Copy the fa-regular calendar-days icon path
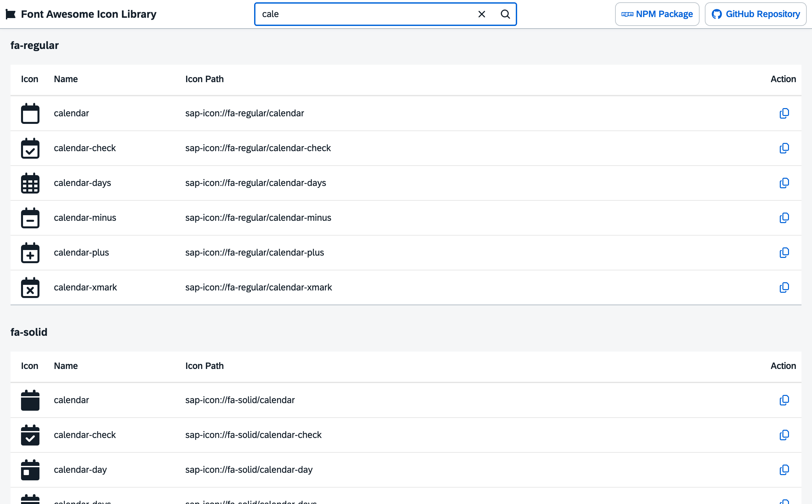The image size is (812, 504). click(x=784, y=183)
